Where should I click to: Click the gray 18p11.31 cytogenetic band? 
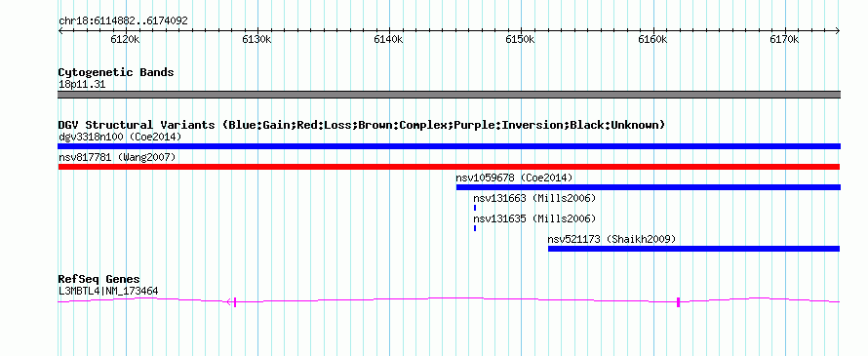click(449, 95)
